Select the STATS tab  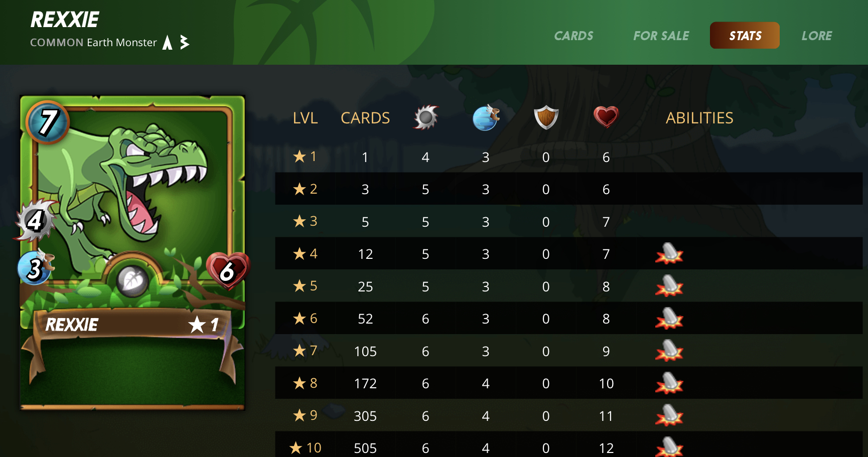[745, 35]
